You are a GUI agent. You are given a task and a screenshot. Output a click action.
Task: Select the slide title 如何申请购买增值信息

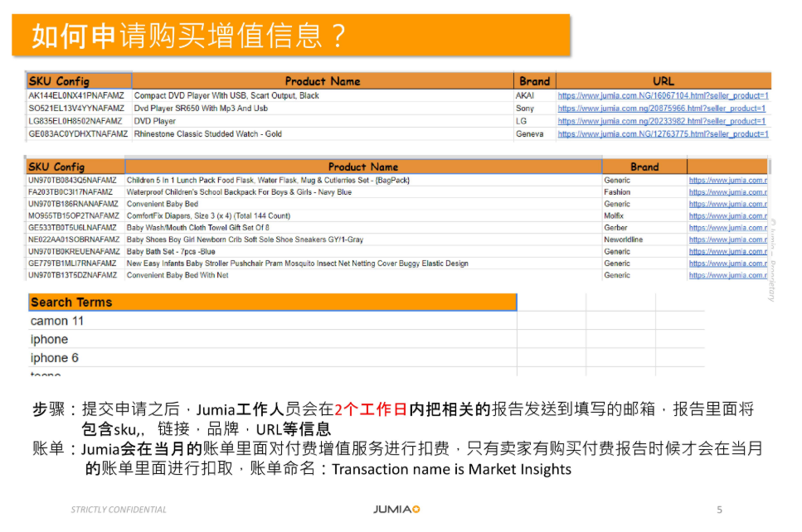coord(190,36)
